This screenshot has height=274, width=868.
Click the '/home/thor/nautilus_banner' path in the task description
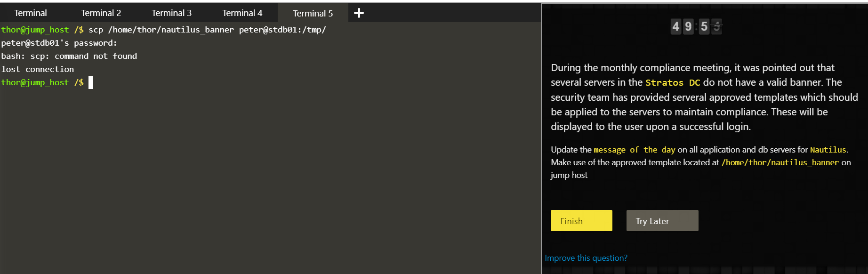pos(780,162)
